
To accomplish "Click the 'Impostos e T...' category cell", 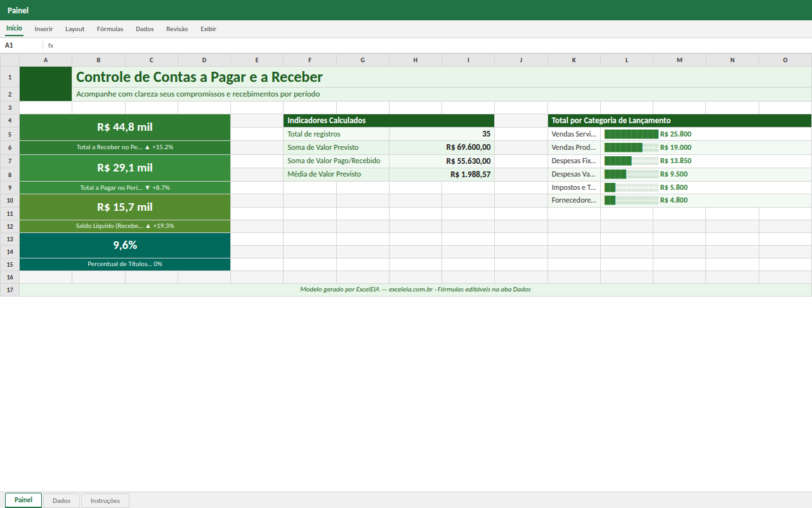I will (574, 187).
